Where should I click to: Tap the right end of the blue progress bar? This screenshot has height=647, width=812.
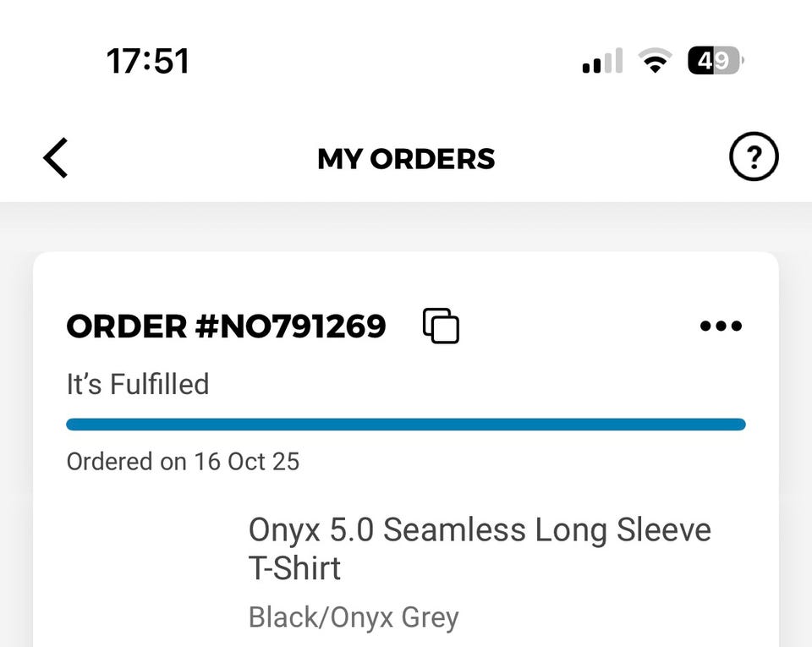[x=736, y=425]
